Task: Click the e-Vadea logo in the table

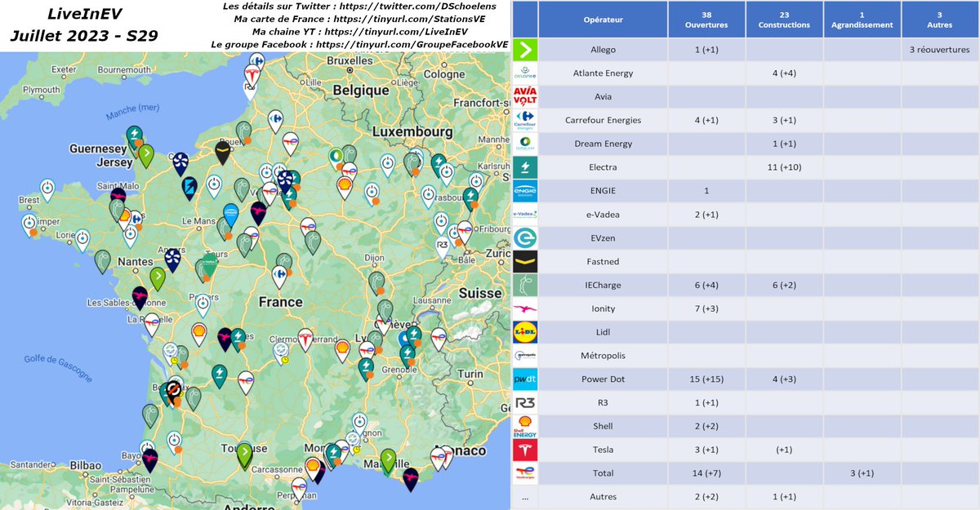Action: tap(524, 215)
